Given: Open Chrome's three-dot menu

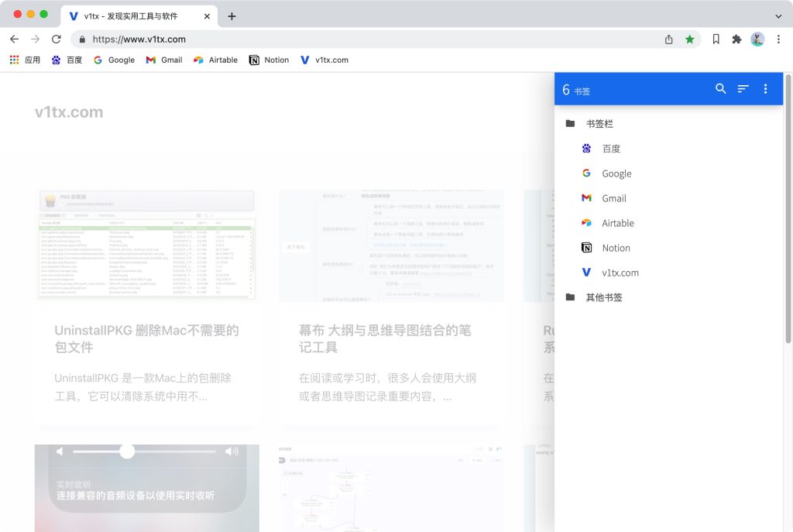Looking at the screenshot, I should coord(778,39).
